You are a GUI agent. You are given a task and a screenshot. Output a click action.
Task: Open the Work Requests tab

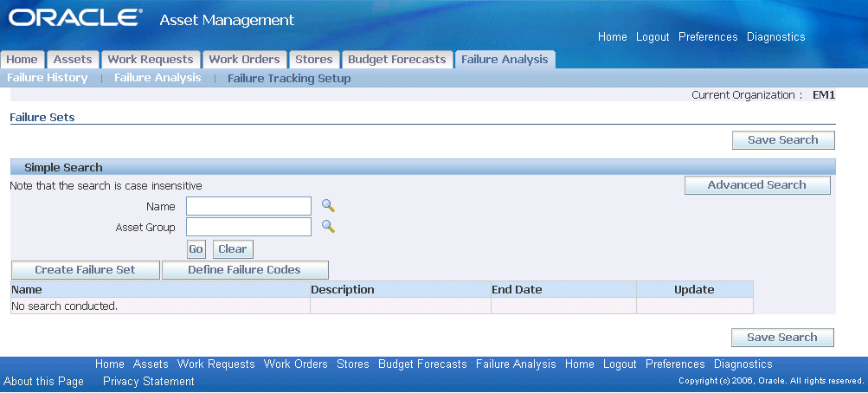coord(151,60)
